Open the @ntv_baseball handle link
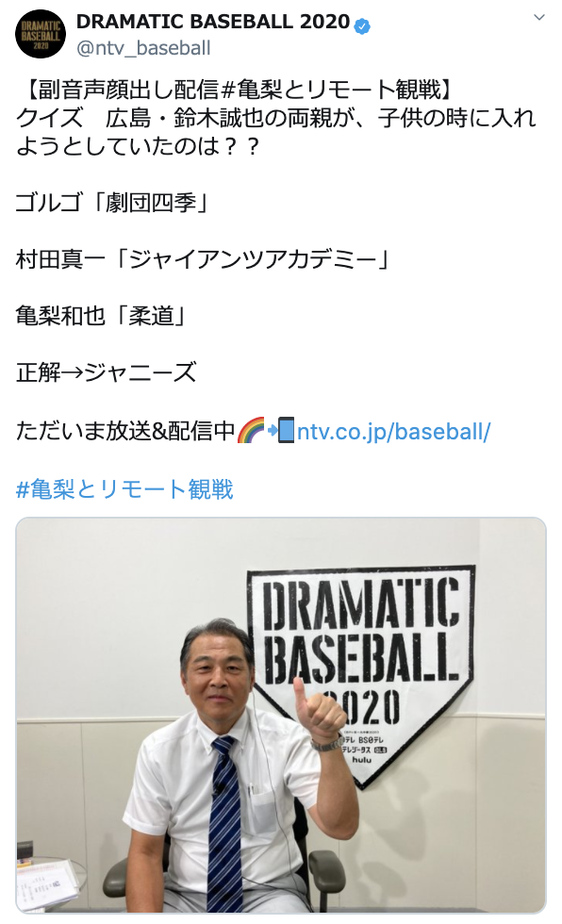This screenshot has width=562, height=924. pos(143,48)
